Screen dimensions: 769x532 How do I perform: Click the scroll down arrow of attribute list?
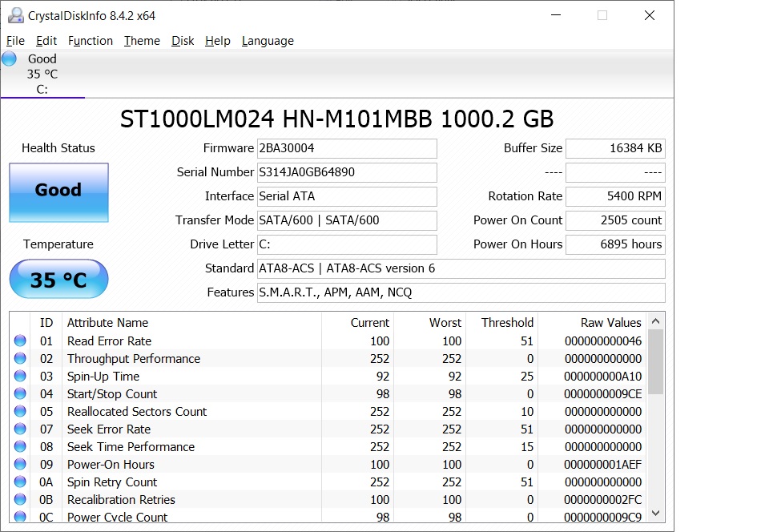click(656, 513)
